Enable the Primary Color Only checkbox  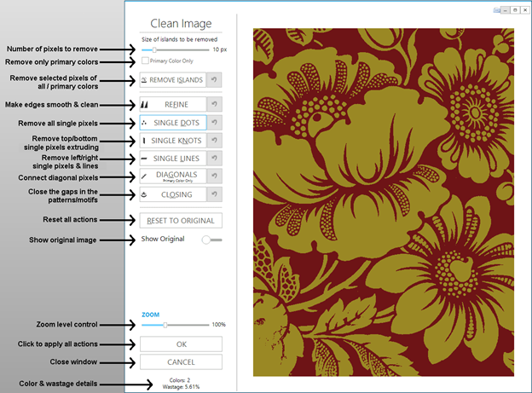[145, 61]
